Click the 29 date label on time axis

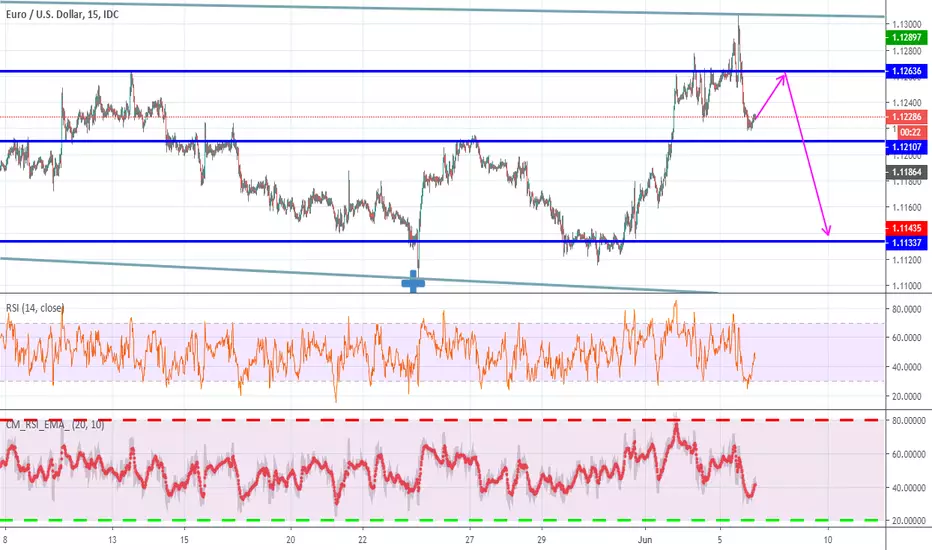tap(541, 540)
